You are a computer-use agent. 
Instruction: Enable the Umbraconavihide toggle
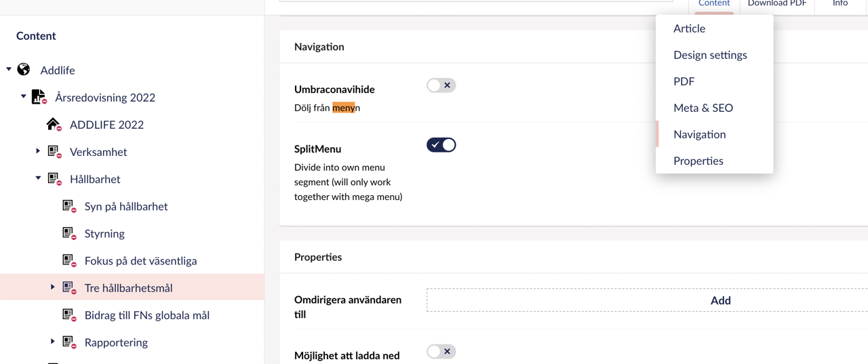coord(441,85)
